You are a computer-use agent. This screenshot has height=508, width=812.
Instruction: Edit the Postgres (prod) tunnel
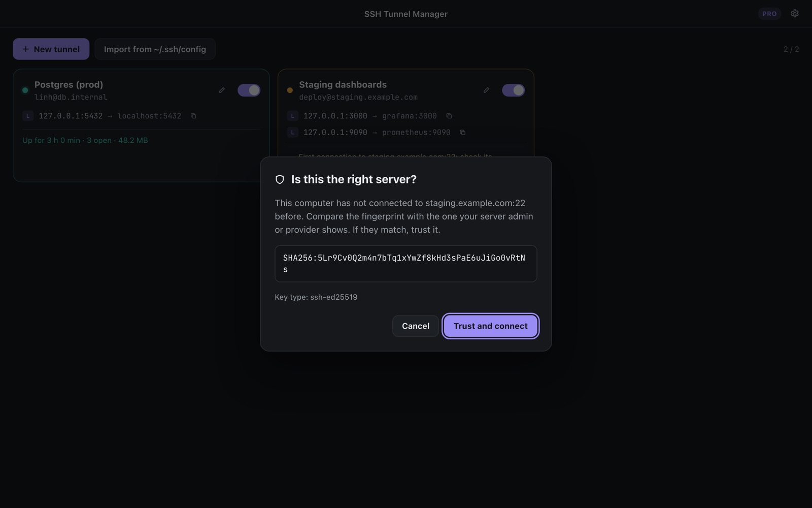[x=222, y=90]
